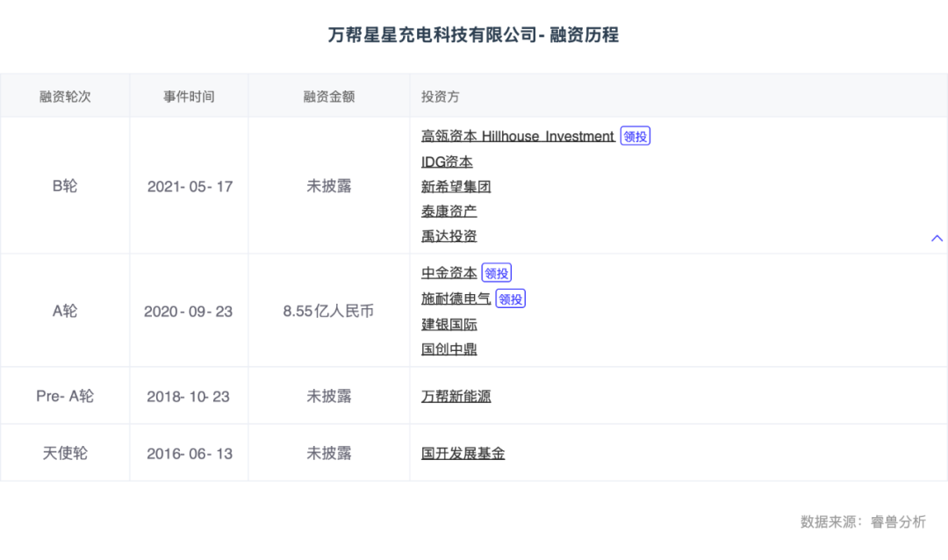Open 国开发展基金 investor link

[x=463, y=454]
